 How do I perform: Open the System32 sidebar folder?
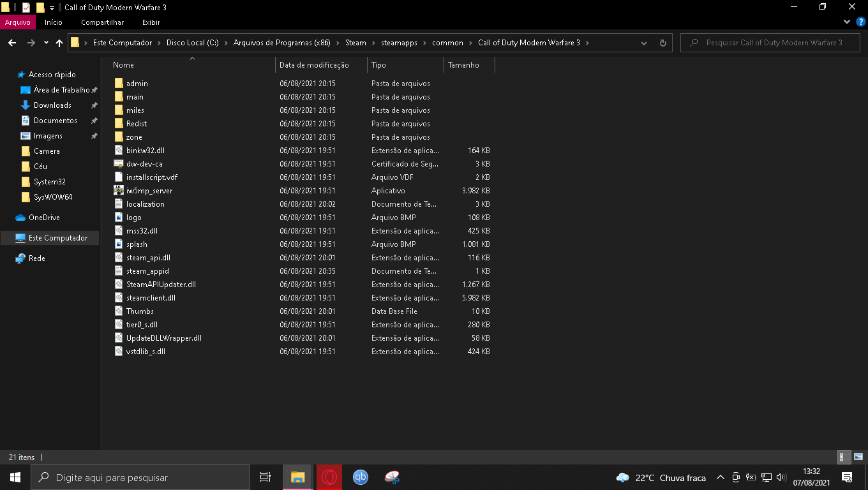pyautogui.click(x=49, y=182)
